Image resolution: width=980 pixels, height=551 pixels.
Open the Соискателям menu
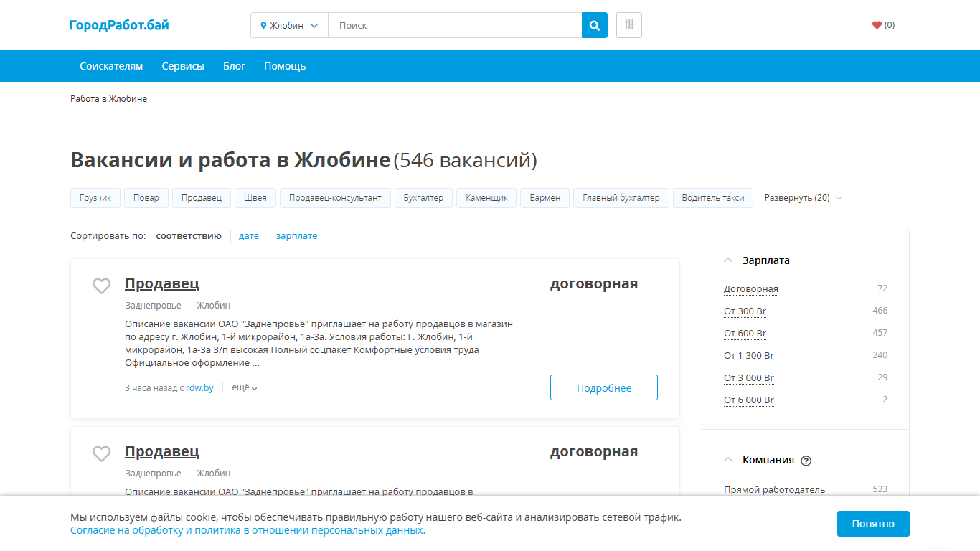pos(111,66)
